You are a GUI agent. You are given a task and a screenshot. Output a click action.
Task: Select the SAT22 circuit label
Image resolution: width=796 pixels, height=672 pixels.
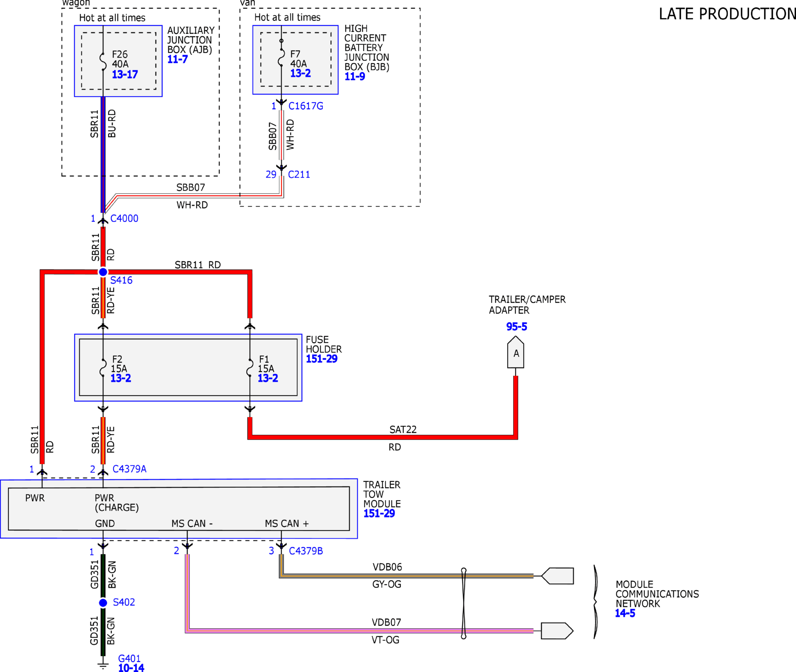point(403,429)
